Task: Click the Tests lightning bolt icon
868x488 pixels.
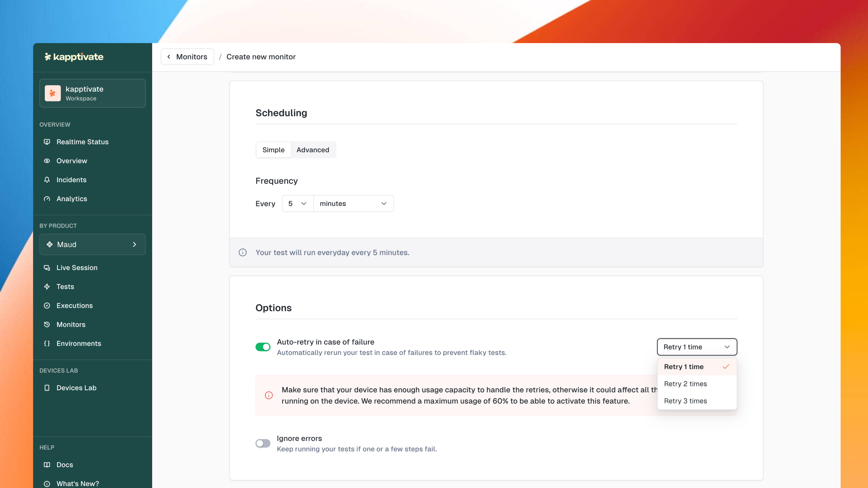Action: click(x=47, y=287)
